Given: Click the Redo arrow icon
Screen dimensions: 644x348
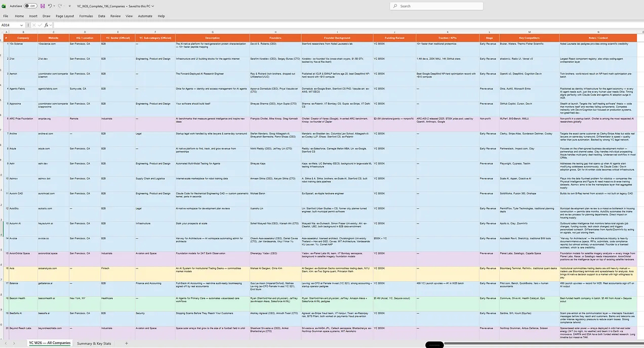Looking at the screenshot, I should [60, 6].
